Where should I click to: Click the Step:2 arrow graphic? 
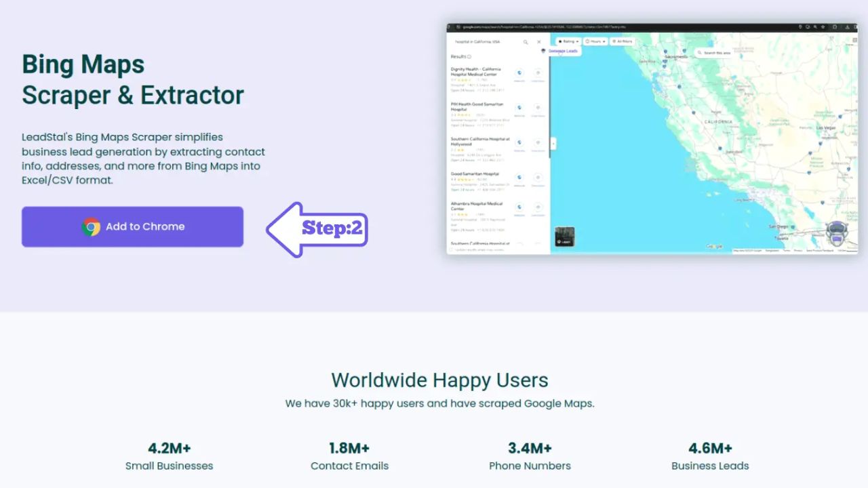[x=317, y=229]
